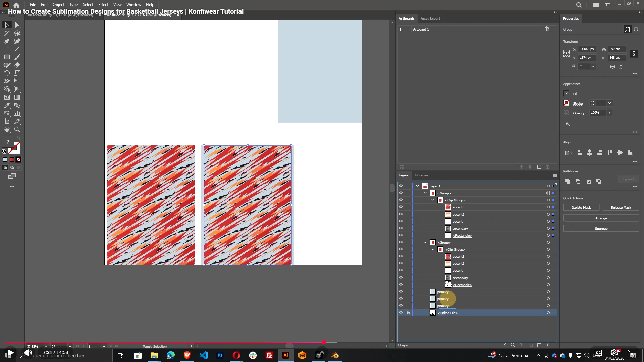Image resolution: width=644 pixels, height=362 pixels.
Task: Hide the accent3 layer
Action: 401,207
